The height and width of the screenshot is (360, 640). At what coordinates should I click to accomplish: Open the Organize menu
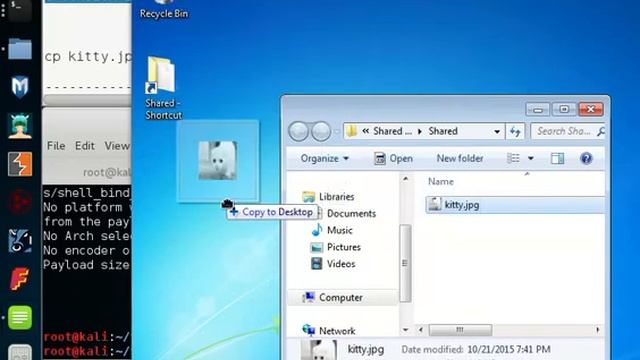(x=324, y=158)
